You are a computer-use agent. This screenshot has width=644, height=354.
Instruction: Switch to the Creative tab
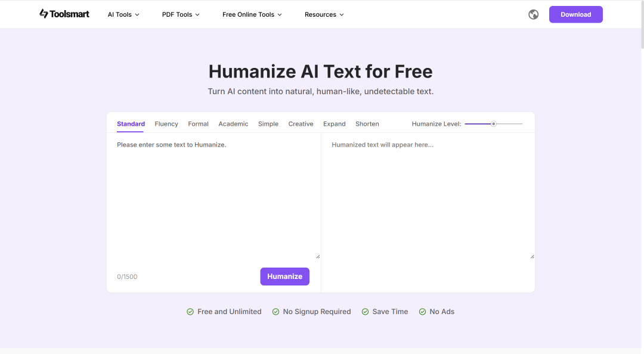(x=301, y=123)
